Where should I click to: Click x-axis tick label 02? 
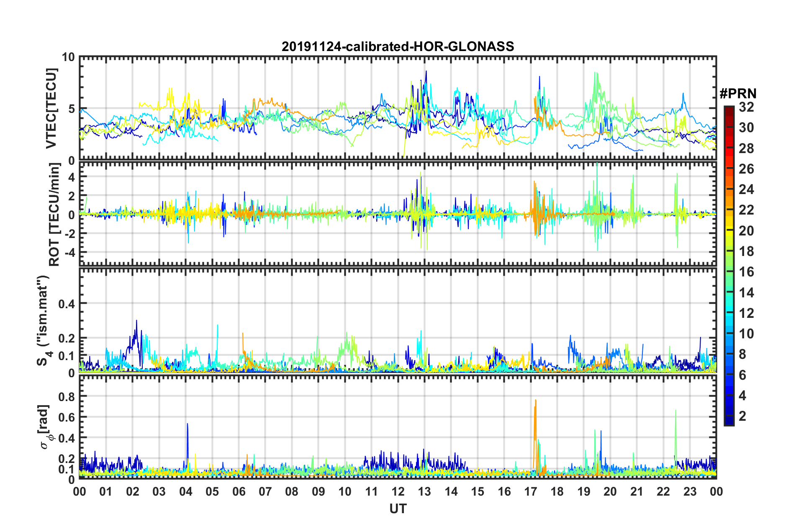point(133,491)
